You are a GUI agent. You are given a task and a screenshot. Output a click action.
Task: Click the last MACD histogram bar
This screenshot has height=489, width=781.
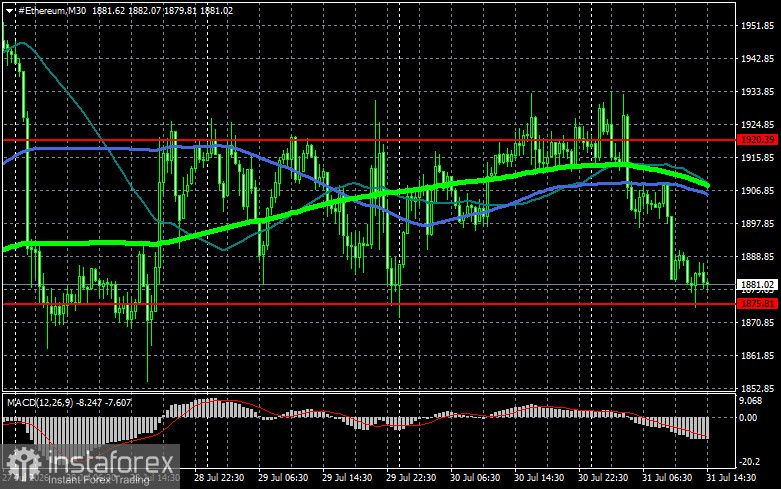(707, 428)
